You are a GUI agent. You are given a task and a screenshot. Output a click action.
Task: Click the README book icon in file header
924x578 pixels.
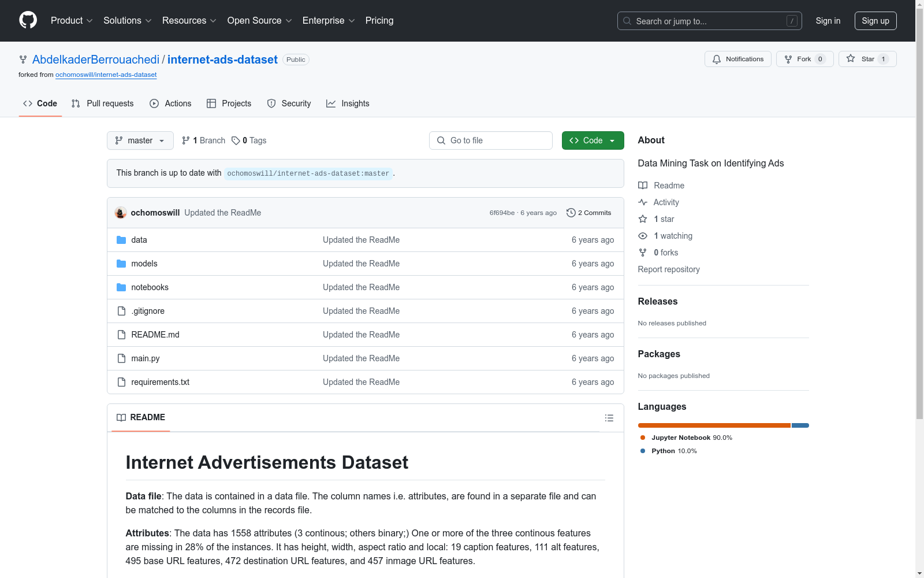pos(121,417)
